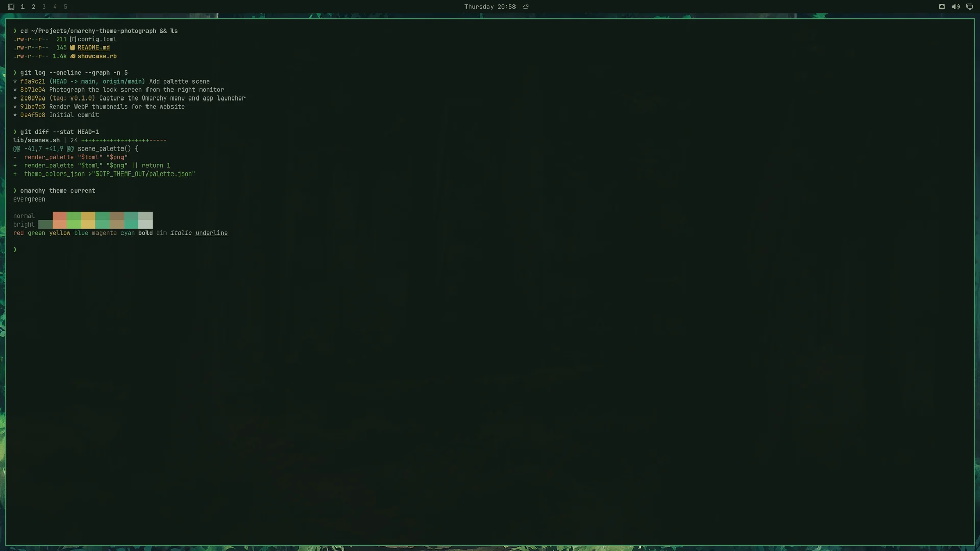Switch to workspace 5

[65, 7]
